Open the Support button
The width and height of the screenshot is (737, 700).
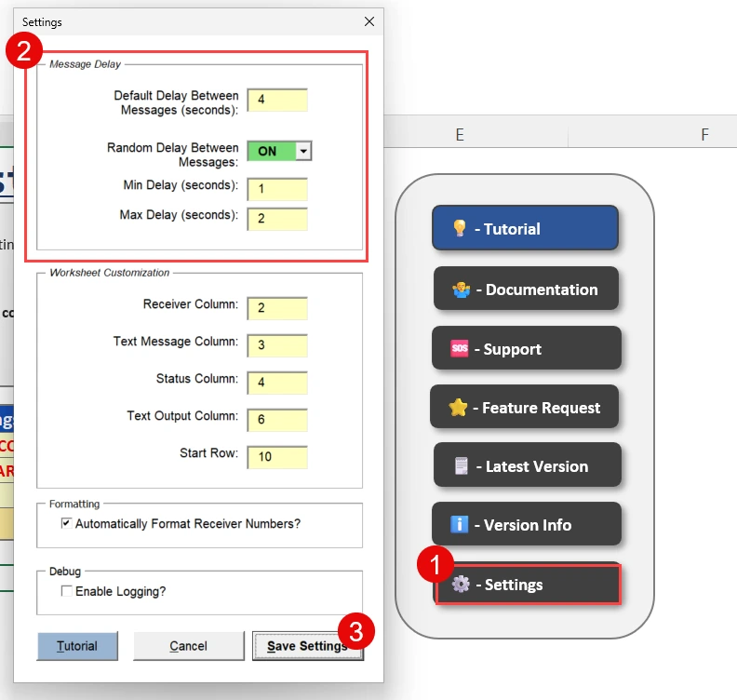pyautogui.click(x=527, y=348)
